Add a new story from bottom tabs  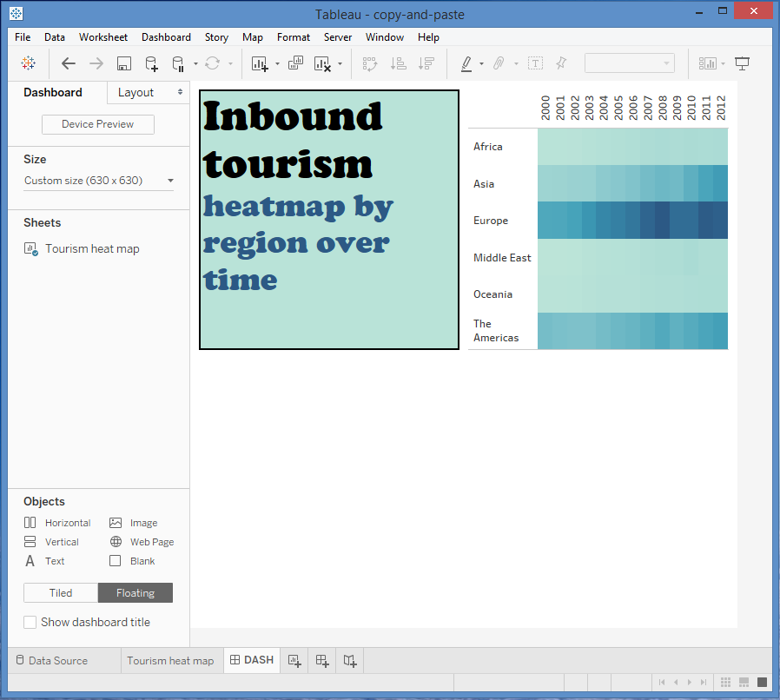click(349, 661)
